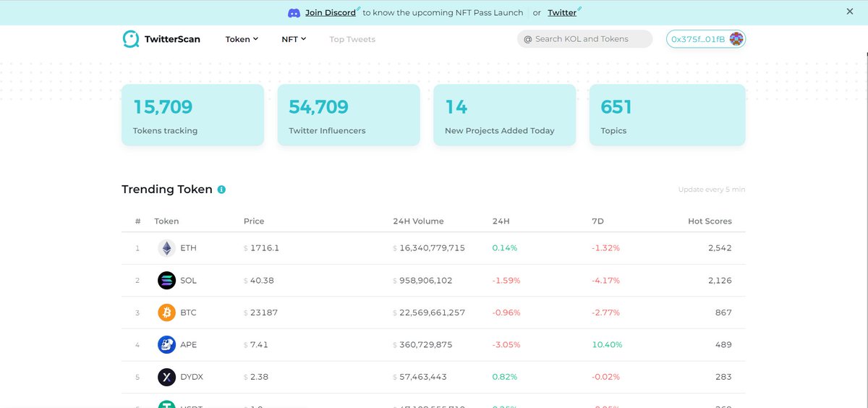Click DYDX volume 57,463,443
Viewport: 868px width, 408px height.
(x=420, y=378)
